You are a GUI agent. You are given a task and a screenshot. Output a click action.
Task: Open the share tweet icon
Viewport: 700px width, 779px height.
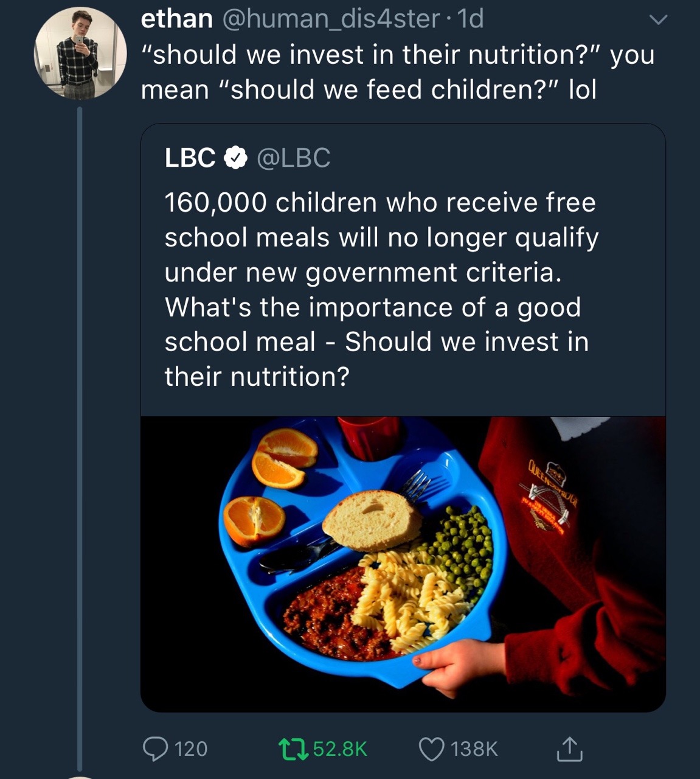tap(569, 749)
